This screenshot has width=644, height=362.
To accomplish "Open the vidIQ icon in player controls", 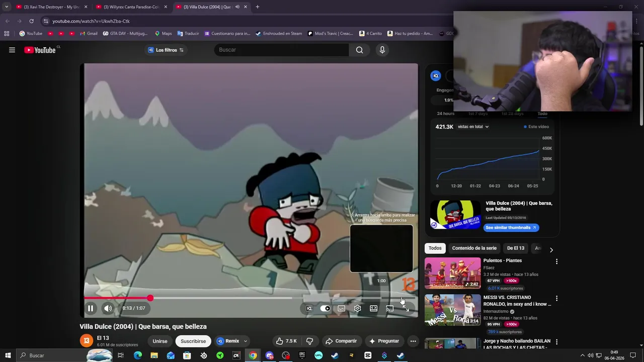I will click(x=309, y=308).
